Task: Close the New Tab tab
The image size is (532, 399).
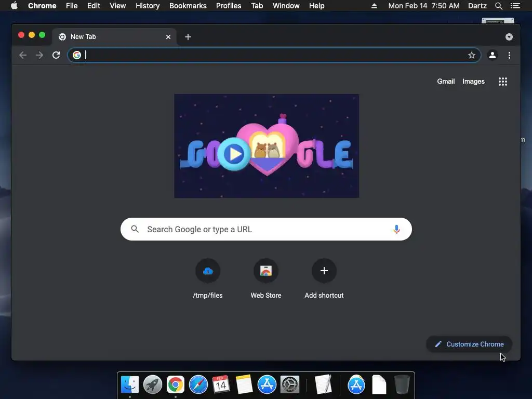Action: pos(168,37)
